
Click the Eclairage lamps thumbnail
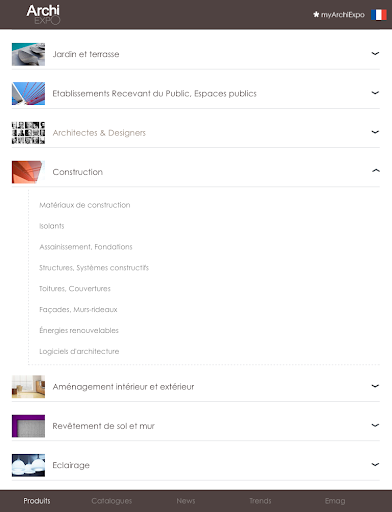click(28, 465)
